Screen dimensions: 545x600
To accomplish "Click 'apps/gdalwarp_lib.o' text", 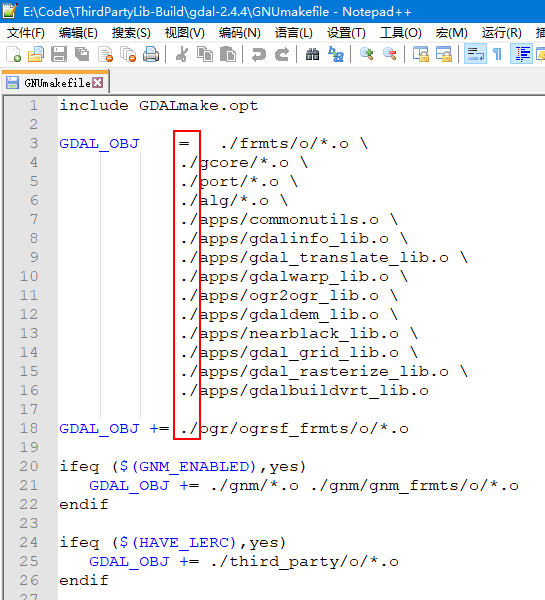I will [294, 276].
